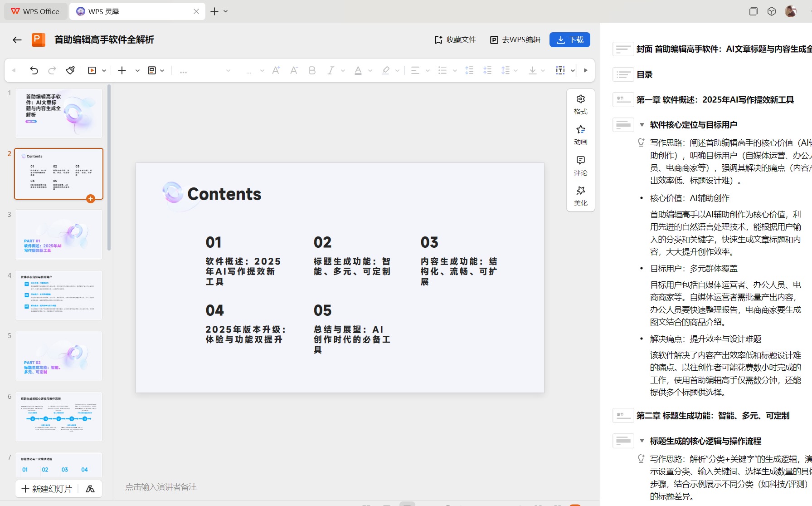Select outline item 第二章 标题生成功能
Screen dimensions: 812x506
[713, 416]
